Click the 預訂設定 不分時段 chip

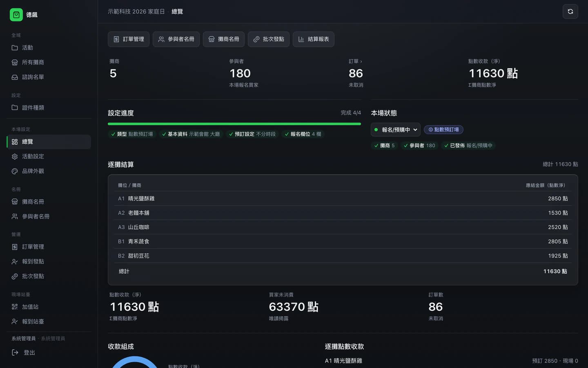coord(252,134)
